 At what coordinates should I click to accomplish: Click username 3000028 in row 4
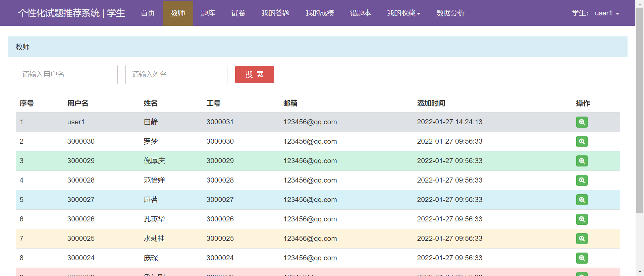coord(81,180)
